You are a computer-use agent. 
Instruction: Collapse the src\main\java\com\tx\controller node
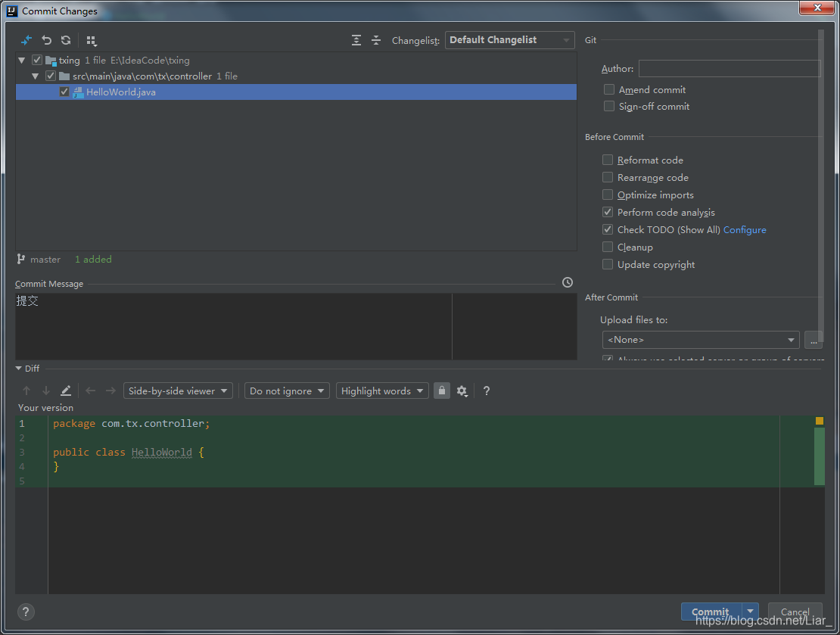point(35,76)
